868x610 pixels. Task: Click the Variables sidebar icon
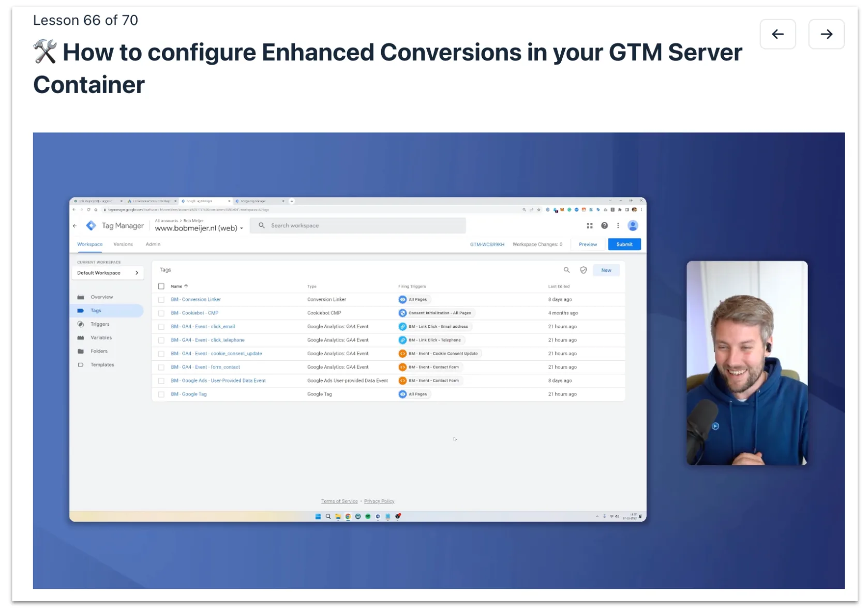81,338
